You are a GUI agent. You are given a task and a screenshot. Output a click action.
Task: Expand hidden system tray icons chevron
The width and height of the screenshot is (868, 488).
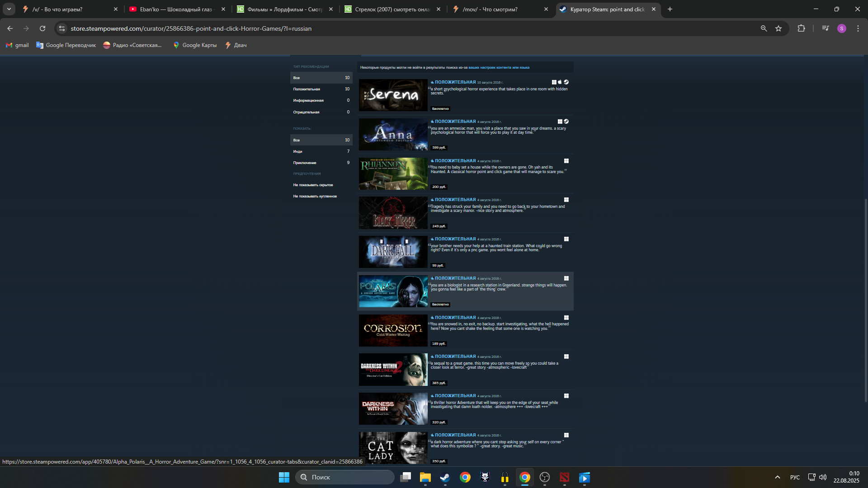click(777, 477)
